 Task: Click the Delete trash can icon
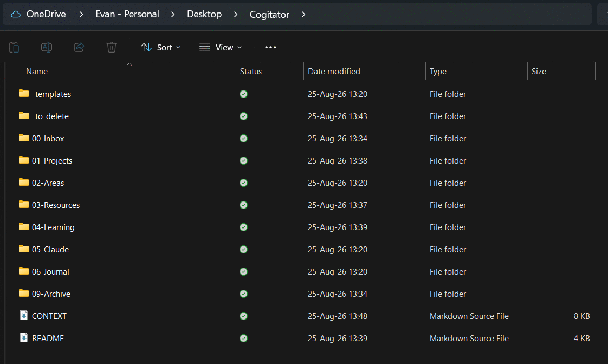(112, 47)
